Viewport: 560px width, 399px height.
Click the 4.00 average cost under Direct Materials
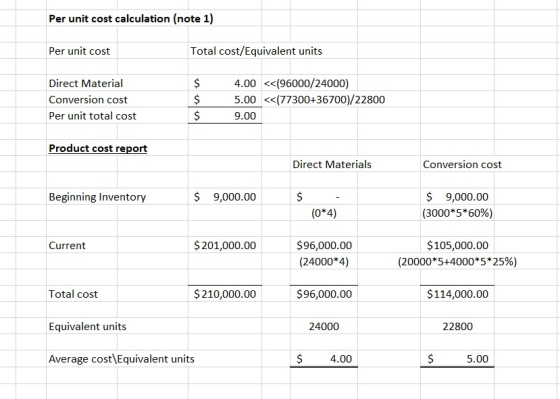(x=324, y=359)
